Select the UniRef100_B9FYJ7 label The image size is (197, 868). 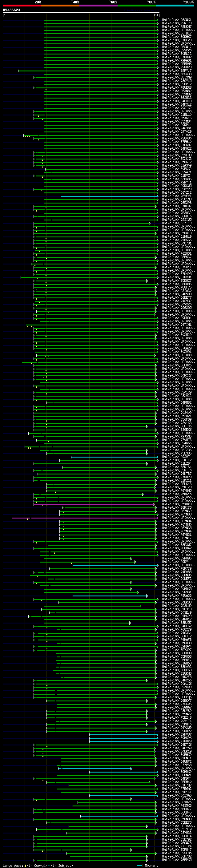point(177,71)
